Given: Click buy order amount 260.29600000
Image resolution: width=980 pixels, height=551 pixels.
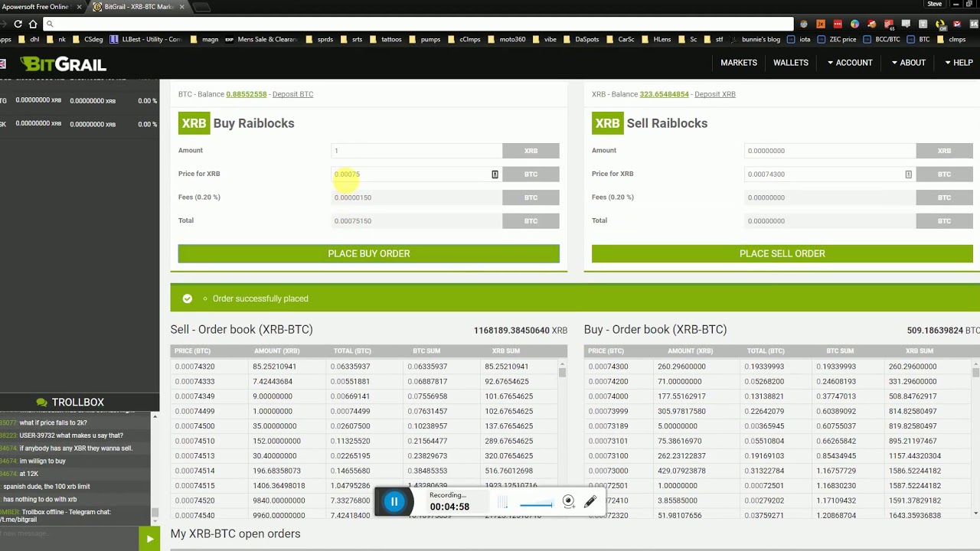Looking at the screenshot, I should pos(681,367).
